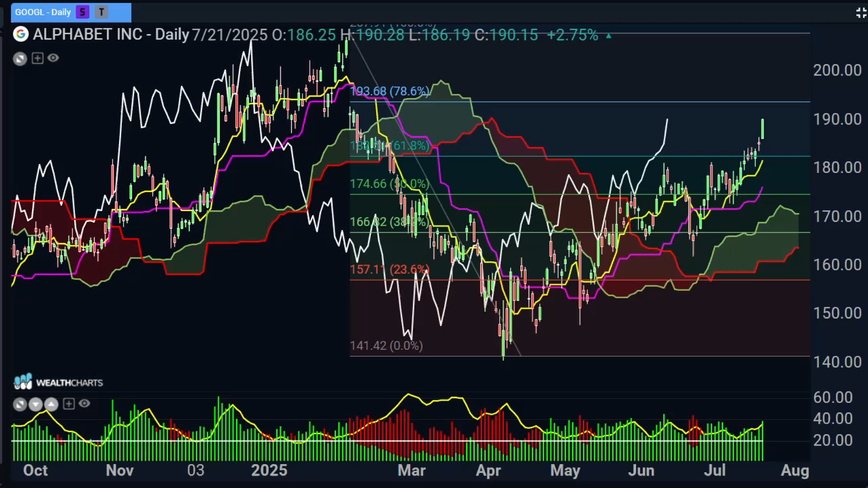868x488 pixels.
Task: Toggle the indicator pane eye visibility icon
Action: click(85, 404)
